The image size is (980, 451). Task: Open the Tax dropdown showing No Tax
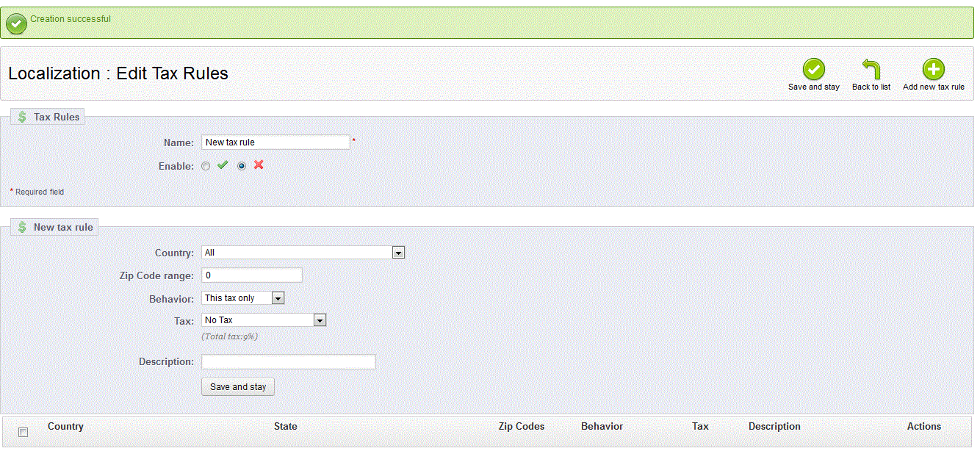(x=263, y=320)
